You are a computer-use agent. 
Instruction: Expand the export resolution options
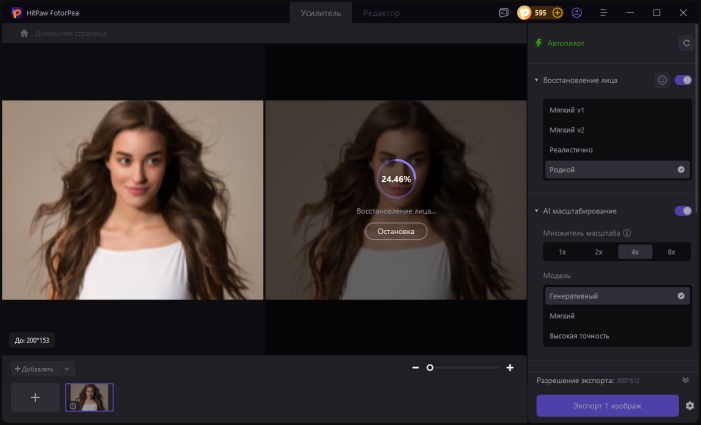point(685,381)
